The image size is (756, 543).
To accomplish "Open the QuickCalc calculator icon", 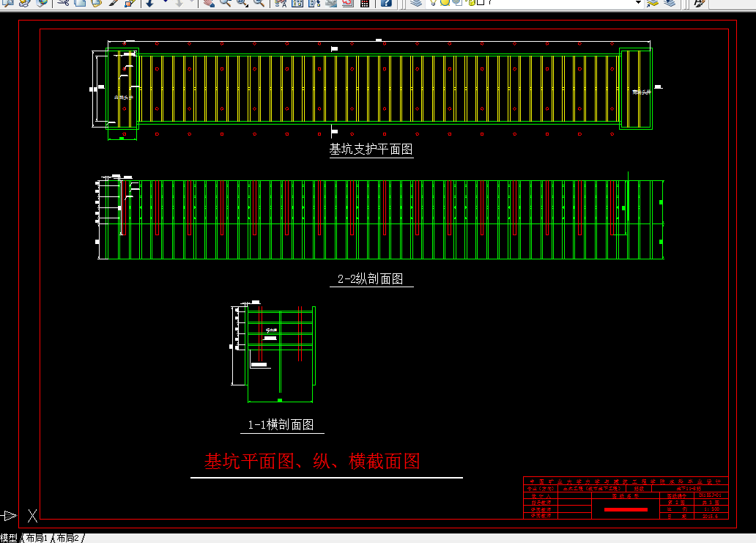I will coord(365,2).
